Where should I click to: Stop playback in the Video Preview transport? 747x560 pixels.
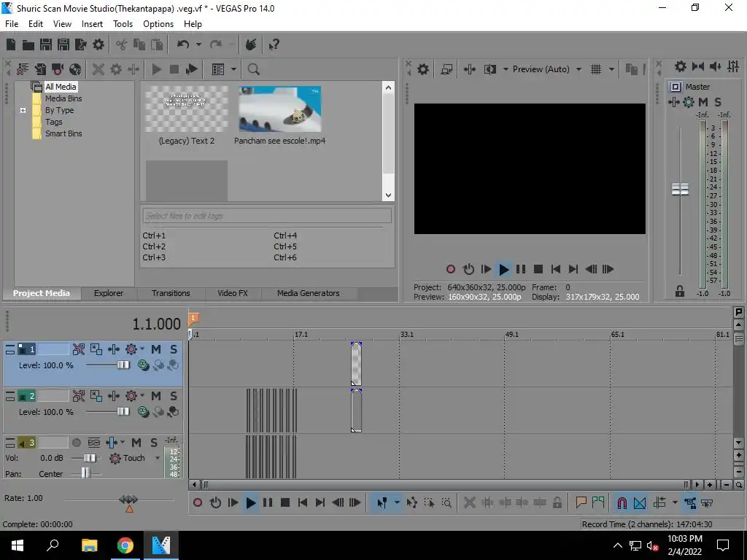[538, 270]
